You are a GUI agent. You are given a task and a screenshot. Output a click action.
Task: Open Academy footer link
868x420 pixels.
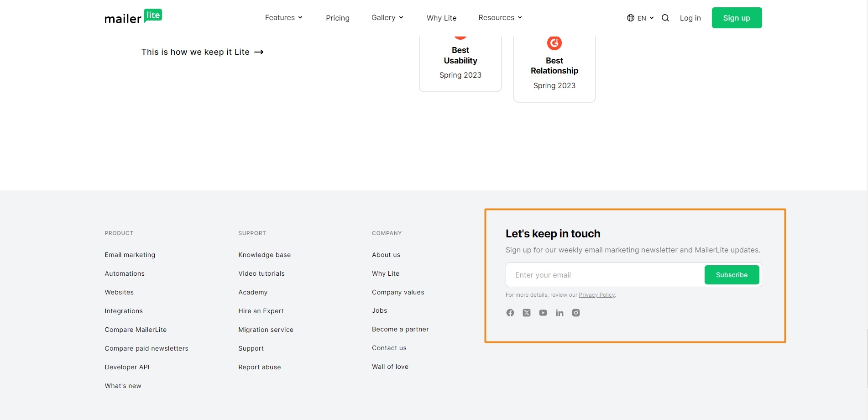tap(253, 292)
